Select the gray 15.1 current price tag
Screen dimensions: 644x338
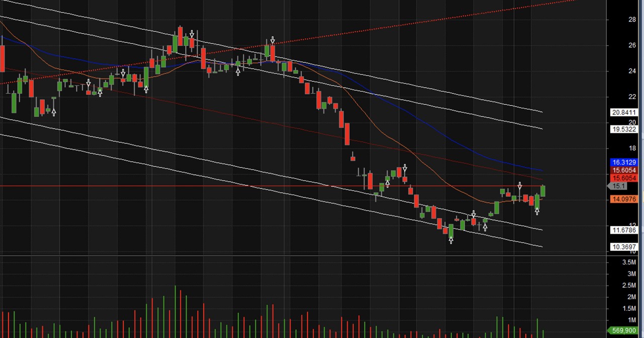618,186
